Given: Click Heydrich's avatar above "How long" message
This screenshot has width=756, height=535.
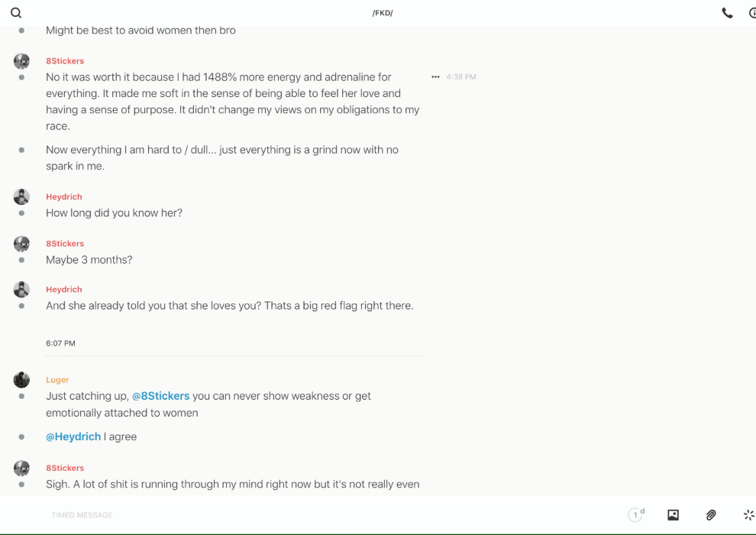Looking at the screenshot, I should click(x=21, y=197).
